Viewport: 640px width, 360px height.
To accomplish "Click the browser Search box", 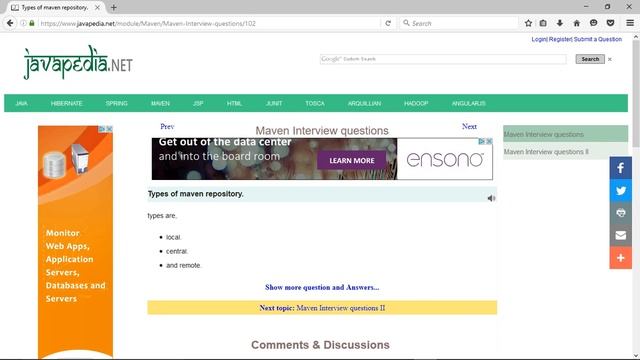I will pyautogui.click(x=459, y=23).
